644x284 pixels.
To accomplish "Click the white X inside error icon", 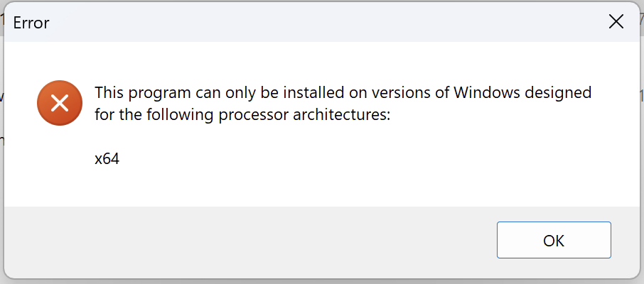I will (60, 103).
